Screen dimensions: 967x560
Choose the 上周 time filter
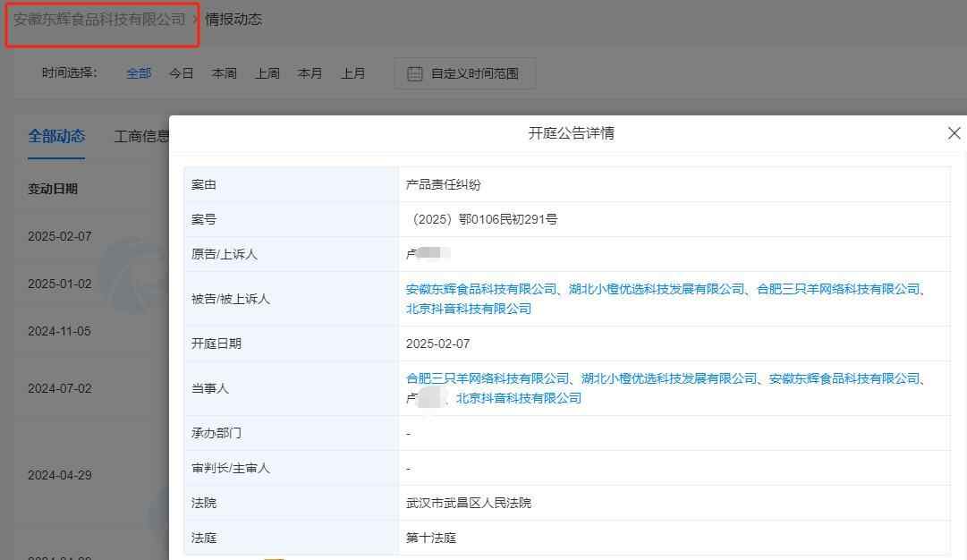coord(267,73)
